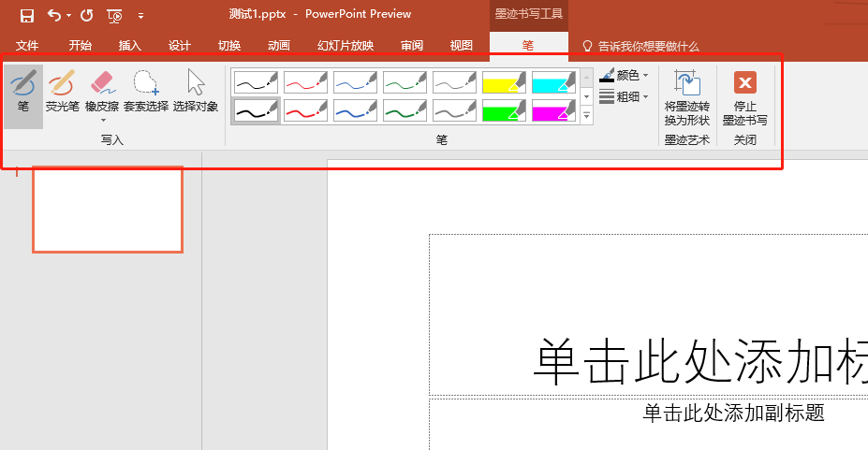Pick the thick red pen style
This screenshot has height=450, width=868.
click(x=305, y=110)
